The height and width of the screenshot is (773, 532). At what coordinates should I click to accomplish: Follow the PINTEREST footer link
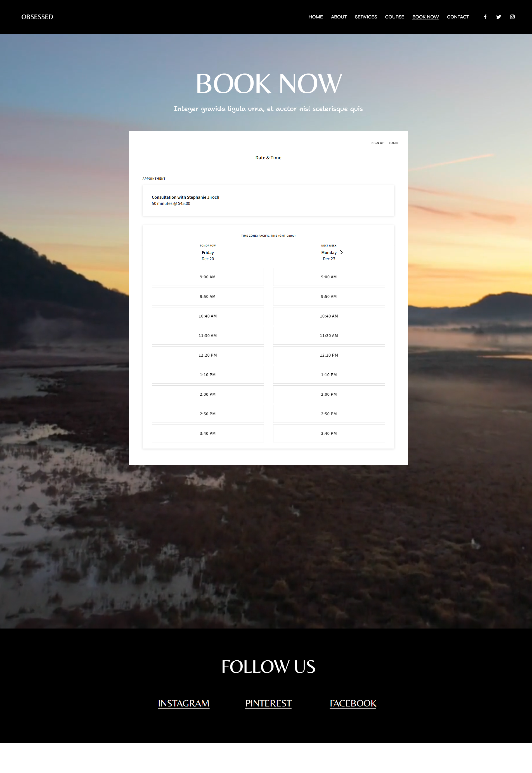(x=268, y=703)
